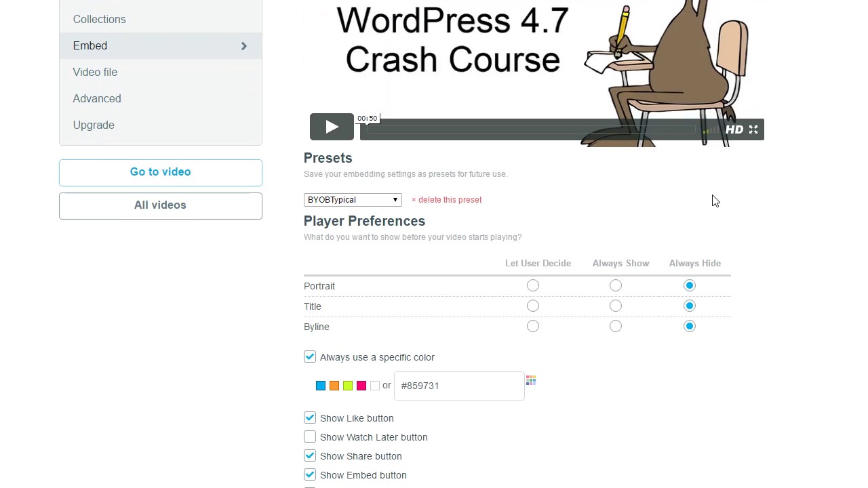The height and width of the screenshot is (488, 868).
Task: Click the Let User Decide column header
Action: (x=538, y=263)
